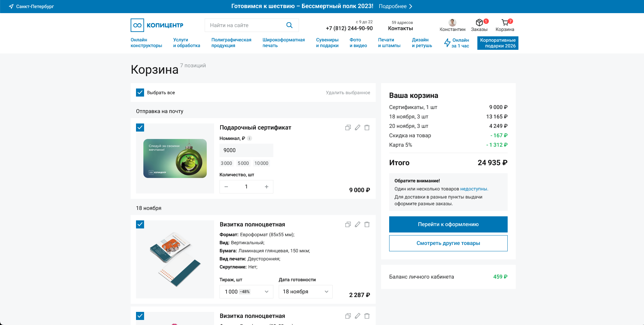Toggle the Выбрать все checkbox
This screenshot has height=325, width=644.
click(140, 92)
